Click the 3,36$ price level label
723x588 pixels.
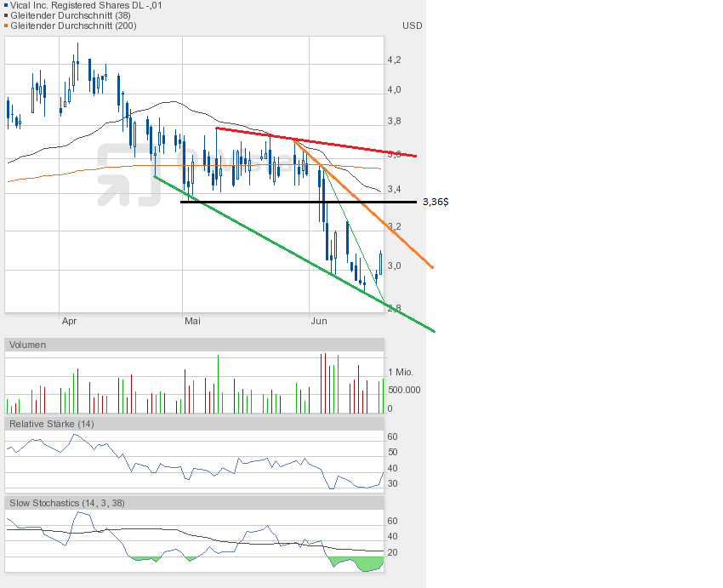(x=435, y=203)
